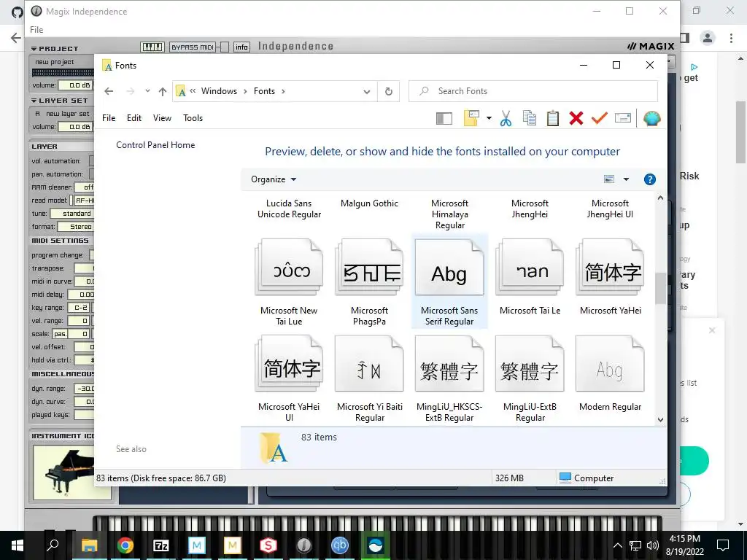Click the orange checkmark Properties icon
This screenshot has width=747, height=560.
click(600, 118)
